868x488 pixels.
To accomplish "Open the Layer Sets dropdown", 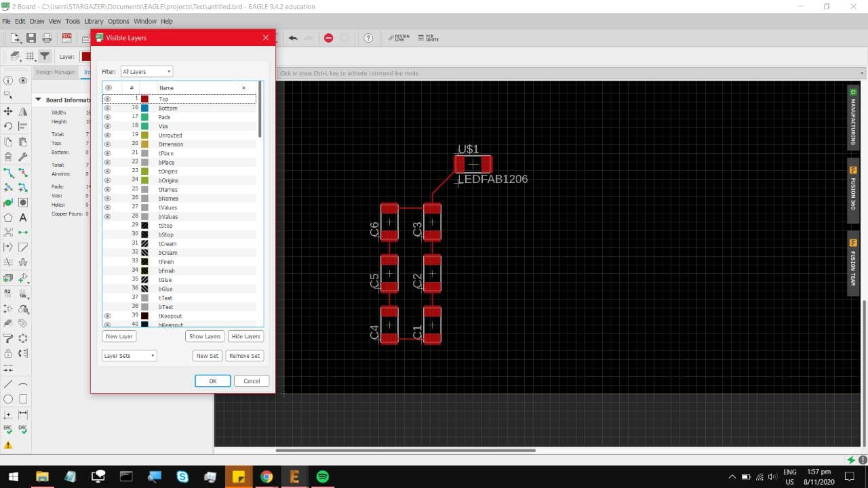I will pyautogui.click(x=129, y=355).
